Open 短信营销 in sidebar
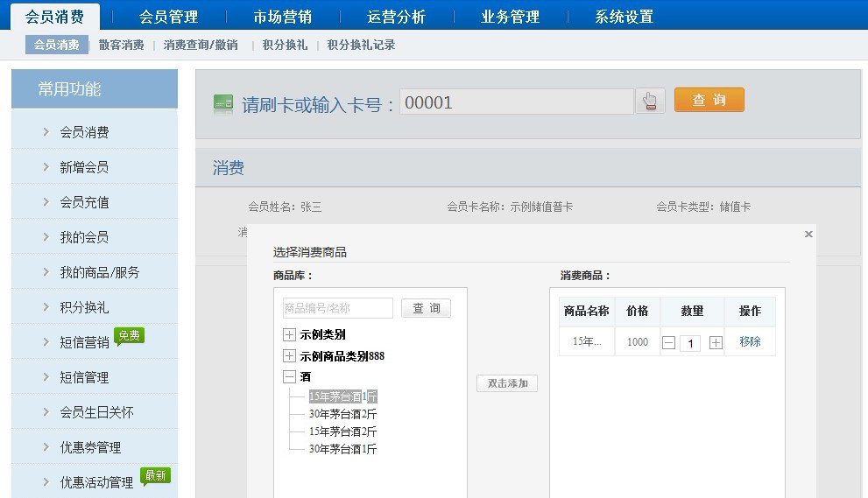 tap(84, 342)
